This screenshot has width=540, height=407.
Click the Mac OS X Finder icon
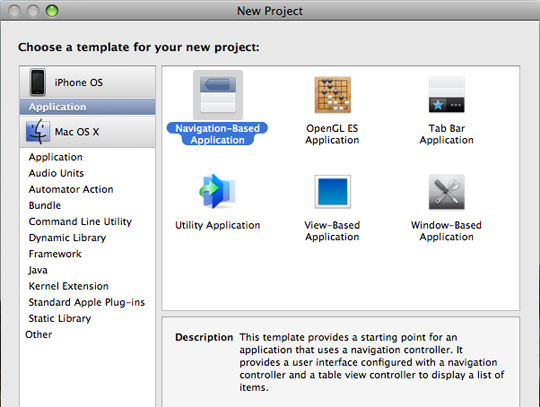(x=38, y=132)
